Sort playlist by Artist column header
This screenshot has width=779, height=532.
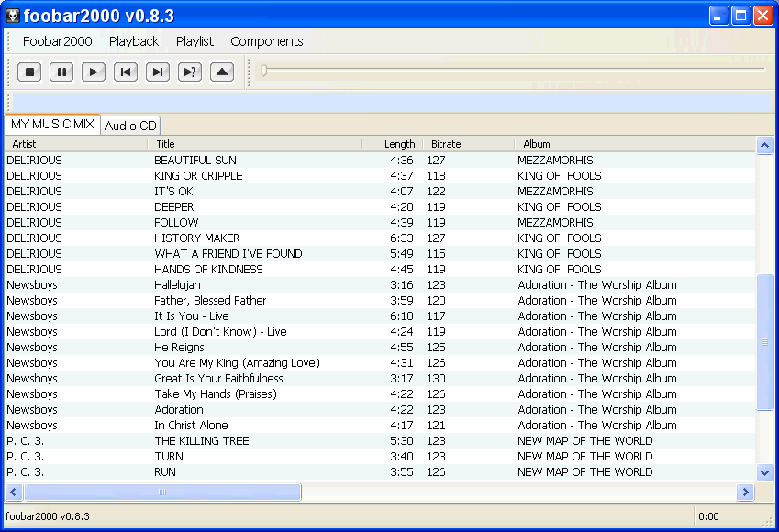[76, 144]
